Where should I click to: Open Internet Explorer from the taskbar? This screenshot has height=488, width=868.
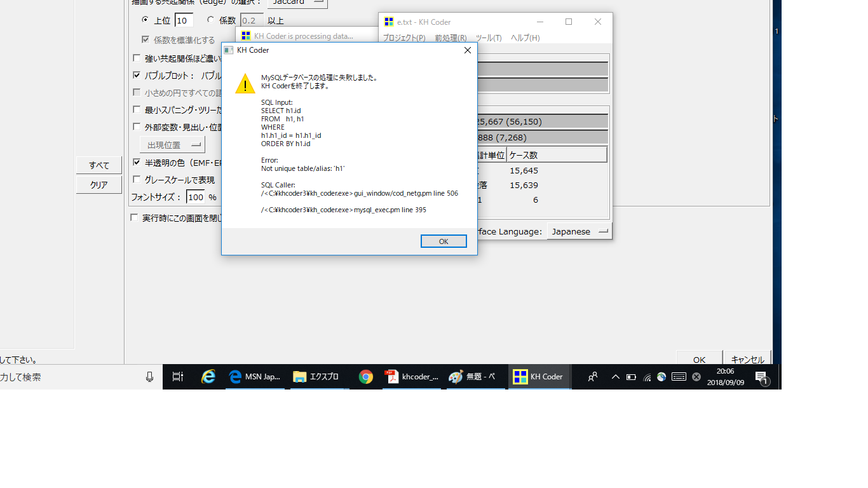point(208,377)
